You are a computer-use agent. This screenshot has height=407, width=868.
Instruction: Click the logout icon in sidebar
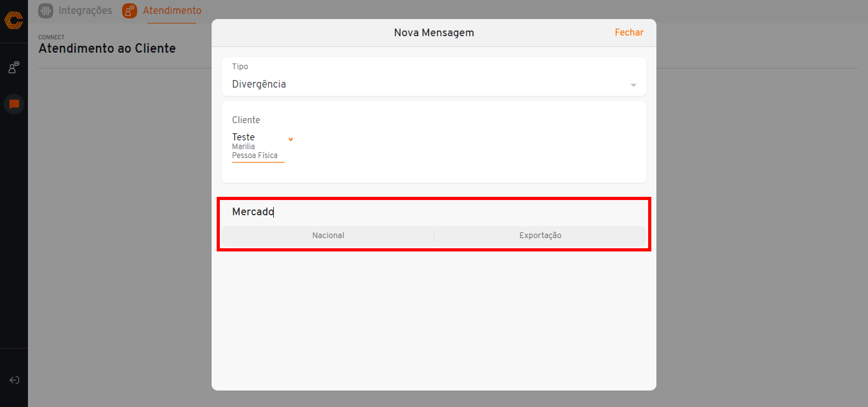(14, 380)
